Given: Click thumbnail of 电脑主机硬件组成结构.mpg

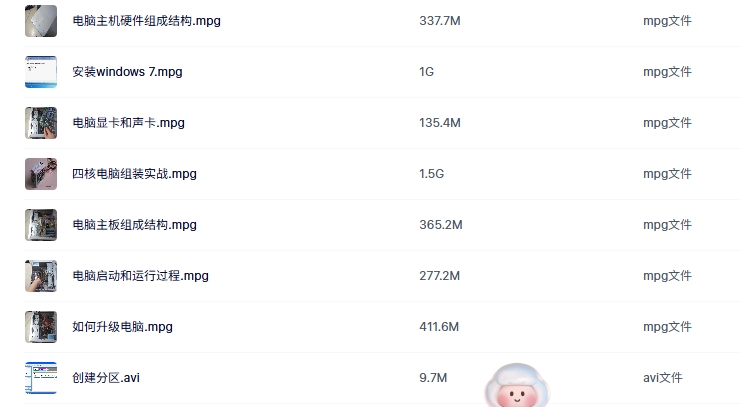Looking at the screenshot, I should click(41, 20).
